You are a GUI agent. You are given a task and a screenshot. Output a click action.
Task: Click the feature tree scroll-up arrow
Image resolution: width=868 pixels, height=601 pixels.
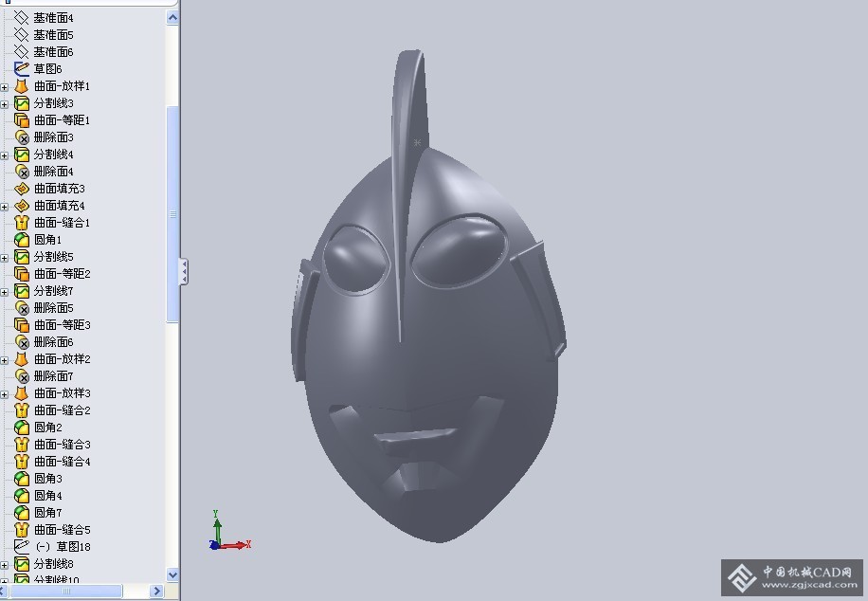tap(172, 18)
